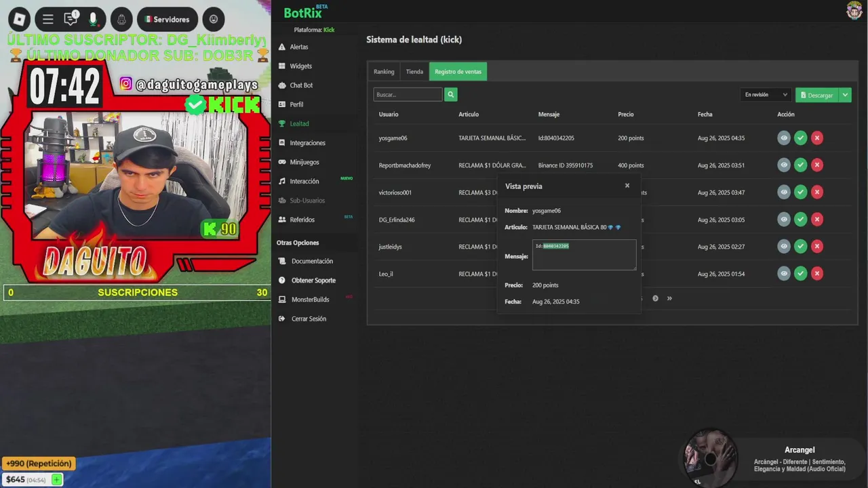Preview the Leo_il sale
This screenshot has width=868, height=488.
pyautogui.click(x=784, y=273)
